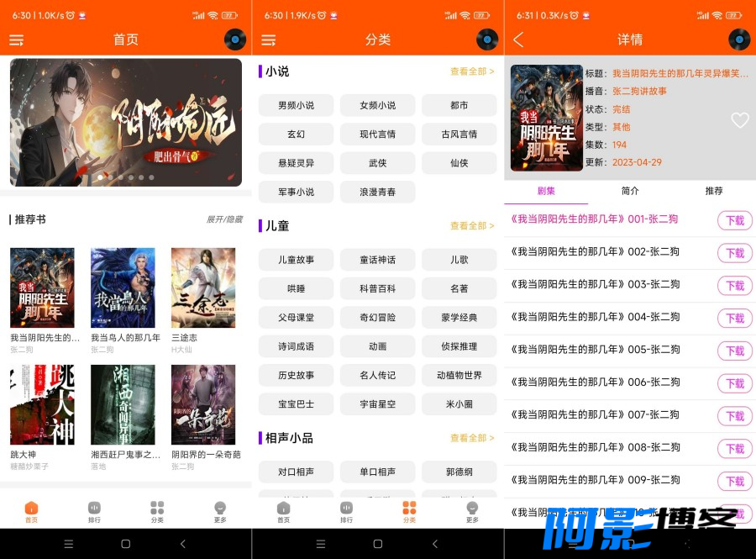Image resolution: width=756 pixels, height=559 pixels.
Task: Expand 相声小品 category with 查看全部
Action: (x=472, y=438)
